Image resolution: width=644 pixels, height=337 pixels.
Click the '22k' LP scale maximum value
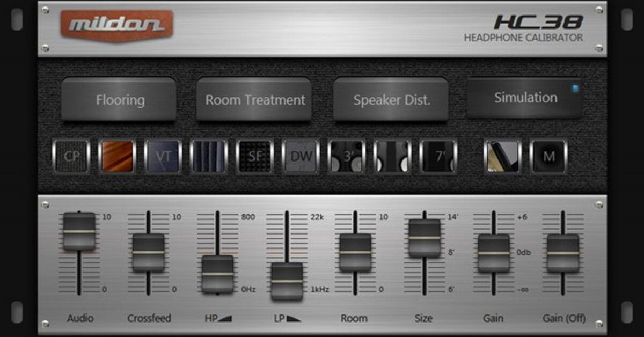(317, 217)
